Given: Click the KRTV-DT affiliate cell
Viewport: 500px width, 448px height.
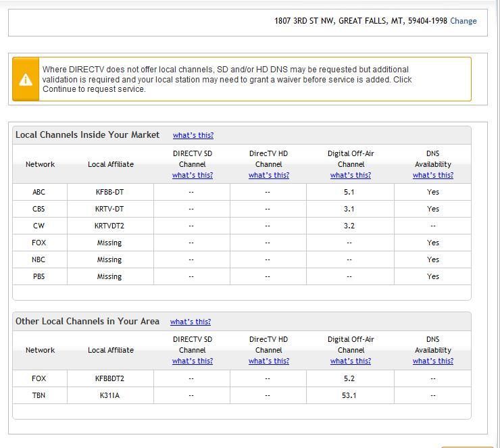Looking at the screenshot, I should (109, 209).
